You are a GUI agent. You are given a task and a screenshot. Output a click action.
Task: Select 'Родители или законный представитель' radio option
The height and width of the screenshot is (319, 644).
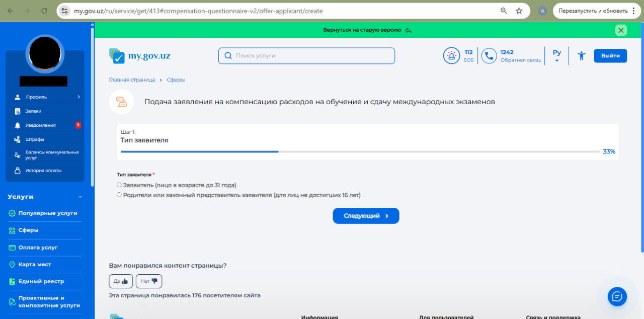(119, 195)
